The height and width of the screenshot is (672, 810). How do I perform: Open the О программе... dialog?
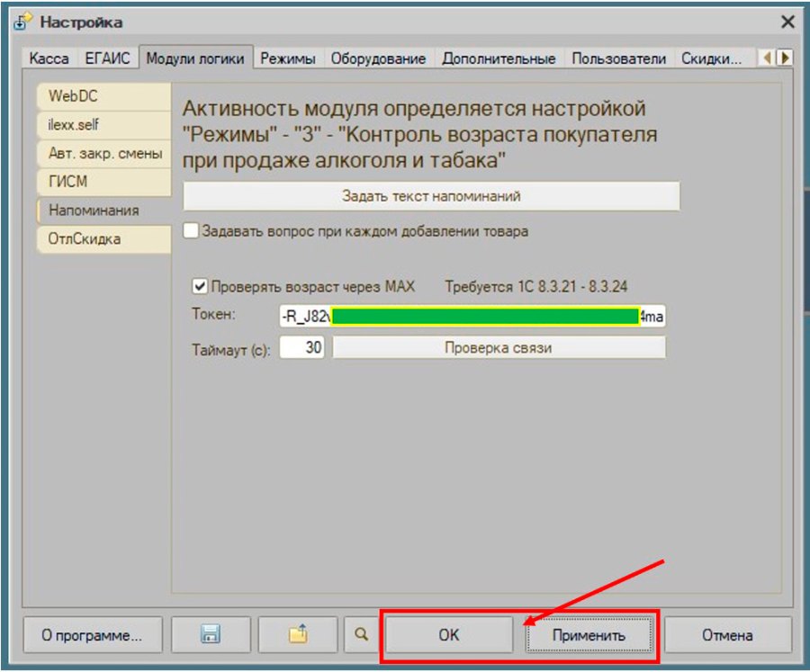93,634
